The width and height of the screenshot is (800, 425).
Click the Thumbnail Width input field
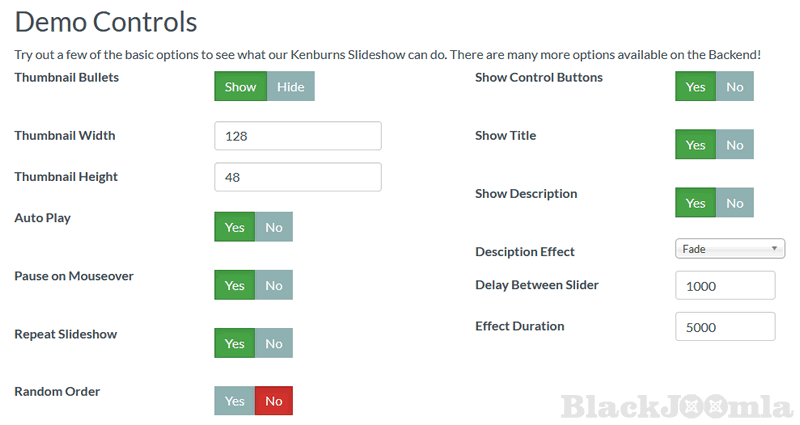[298, 136]
